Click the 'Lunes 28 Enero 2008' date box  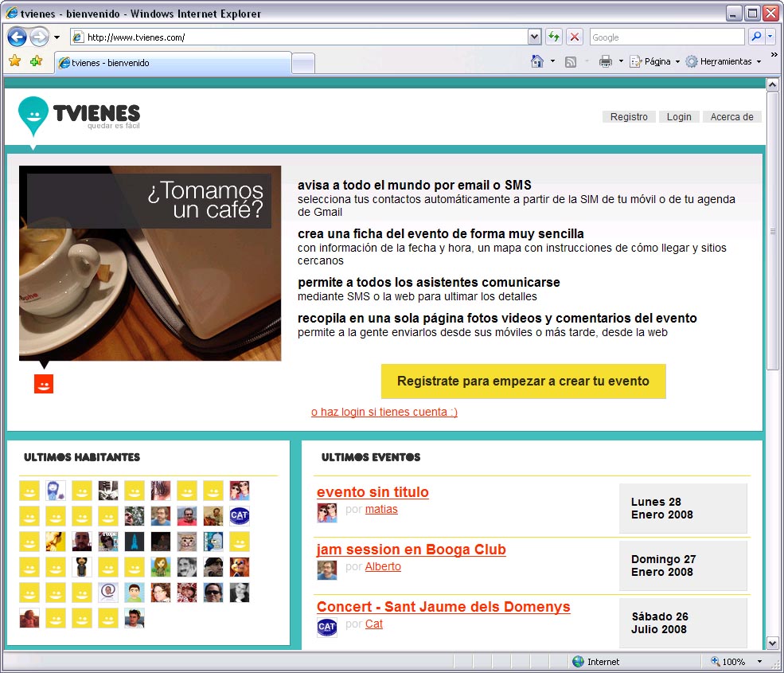click(683, 508)
